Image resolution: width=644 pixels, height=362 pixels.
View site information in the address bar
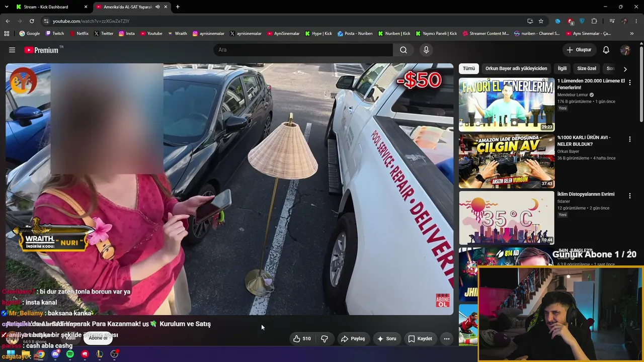tap(46, 21)
